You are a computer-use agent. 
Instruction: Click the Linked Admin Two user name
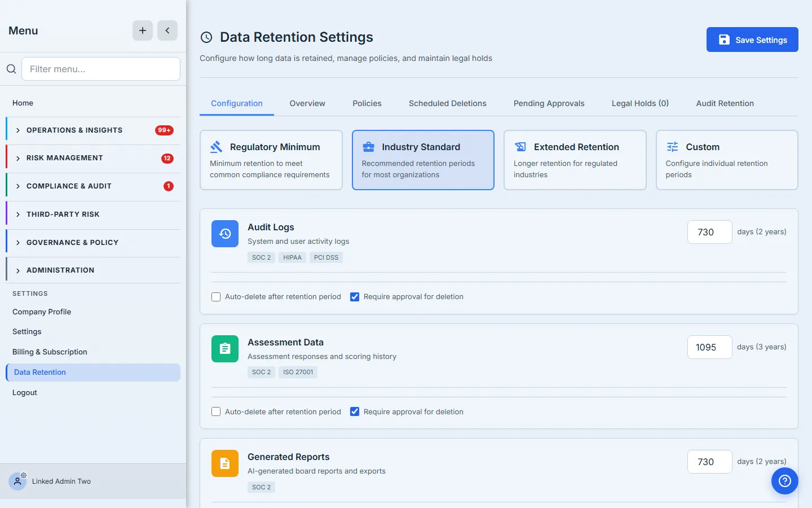point(61,481)
